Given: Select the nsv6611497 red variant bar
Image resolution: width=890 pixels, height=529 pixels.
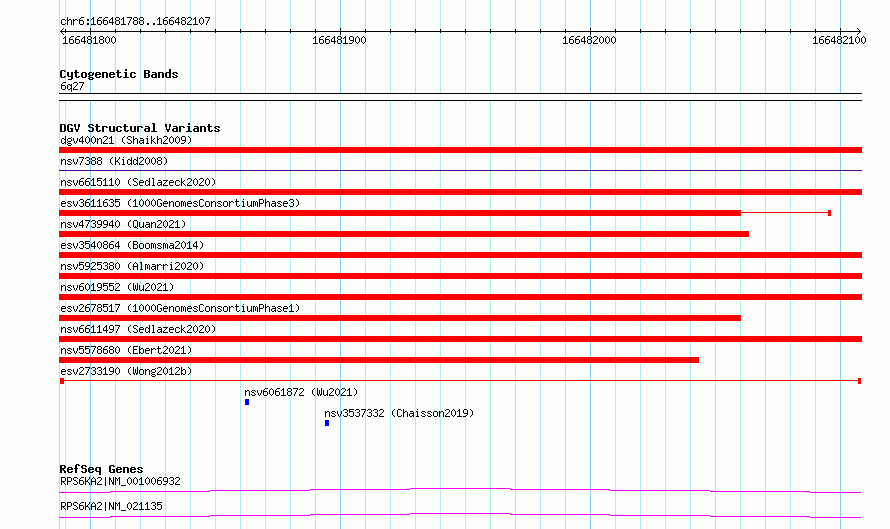Looking at the screenshot, I should 460,339.
